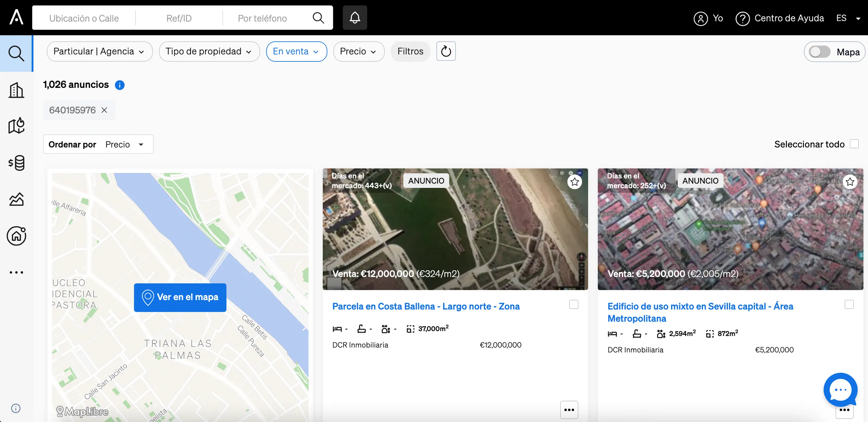Select the Por teléfono search tab
This screenshot has width=868, height=422.
(x=262, y=18)
